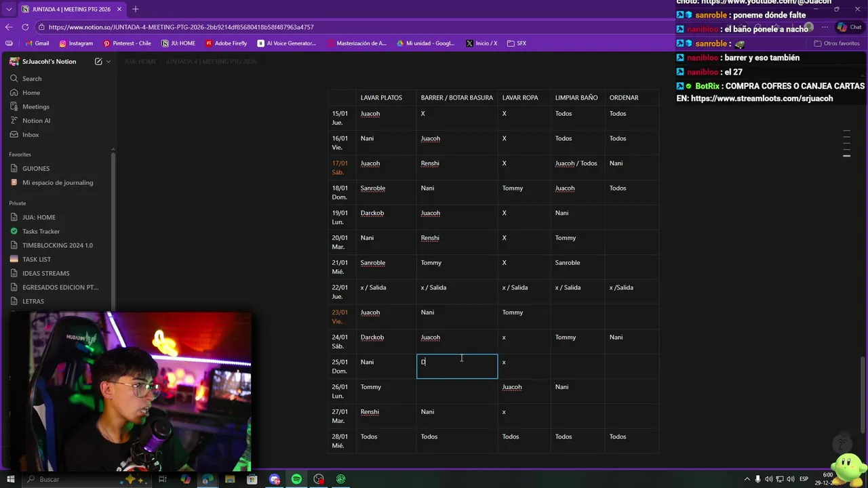
Task: Click the x /Salida cell under Ordenar
Action: point(632,292)
